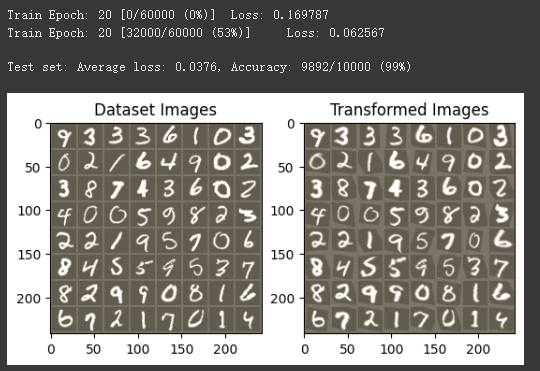Click the "Train Epoch: 20 [0/60000 (0%)]" text
Screen dimensions: 540x371
click(x=111, y=15)
